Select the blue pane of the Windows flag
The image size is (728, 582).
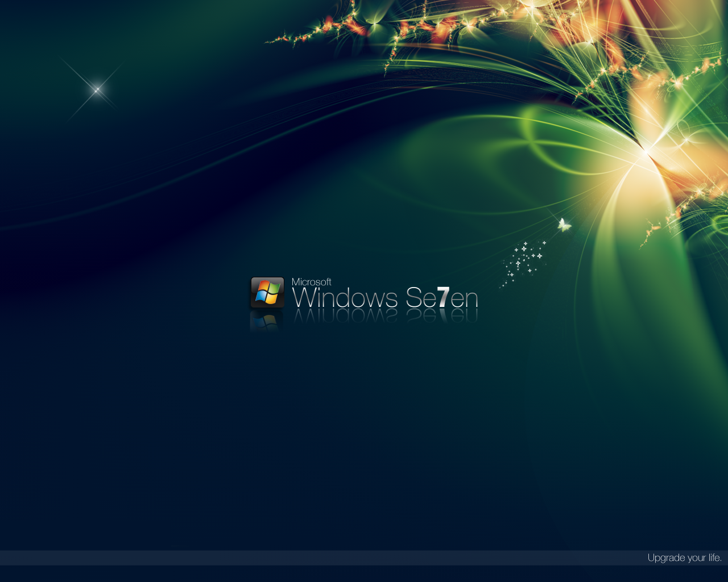tap(260, 296)
